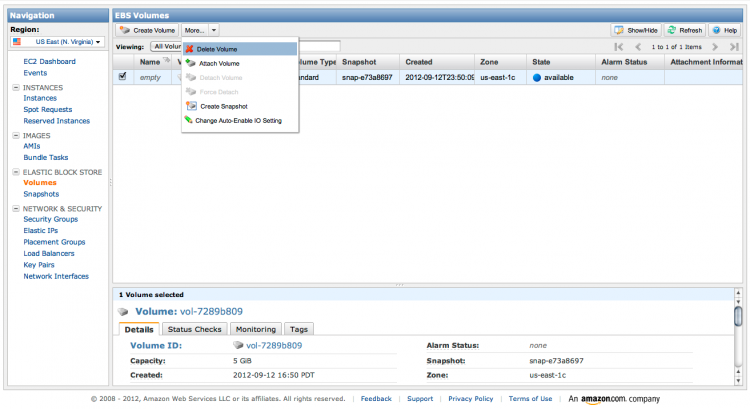Viewport: 750px width, 409px height.
Task: Open Privacy Policy footer link
Action: pos(471,398)
